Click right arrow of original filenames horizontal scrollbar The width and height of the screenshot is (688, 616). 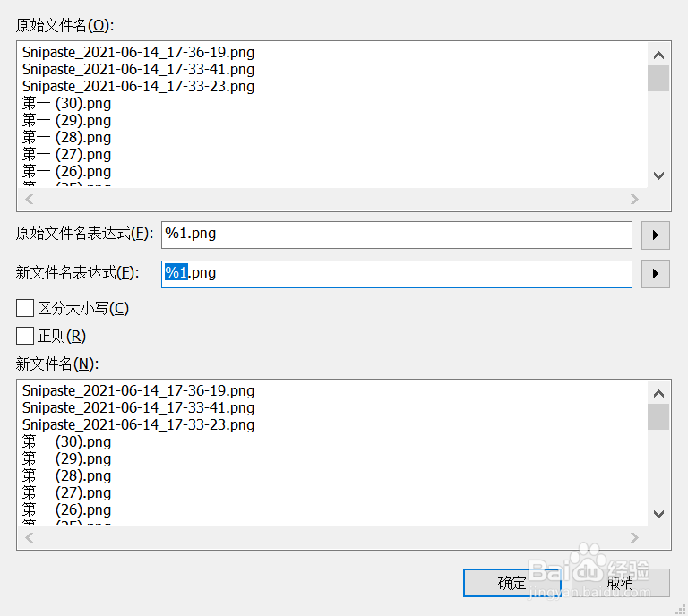[634, 199]
